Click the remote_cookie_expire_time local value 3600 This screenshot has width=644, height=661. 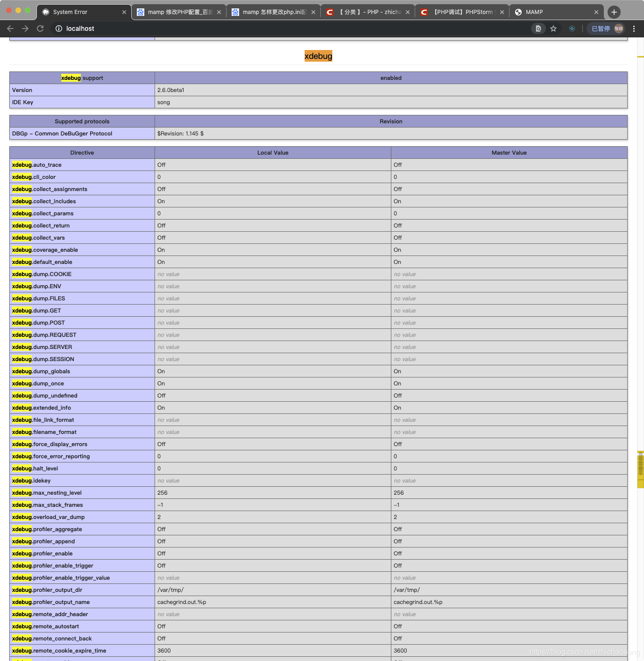164,651
